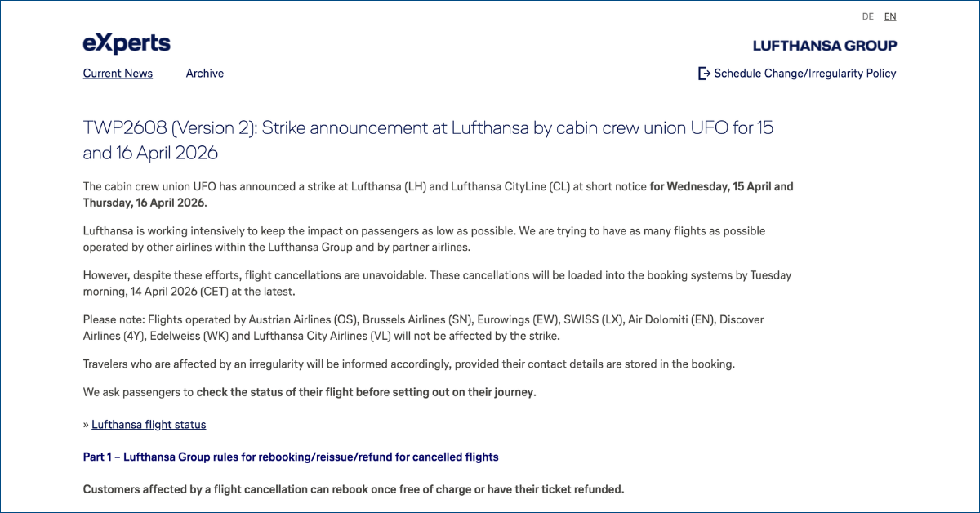The image size is (980, 513).
Task: Click the TWP2608 strike announcement headline
Action: (x=427, y=141)
